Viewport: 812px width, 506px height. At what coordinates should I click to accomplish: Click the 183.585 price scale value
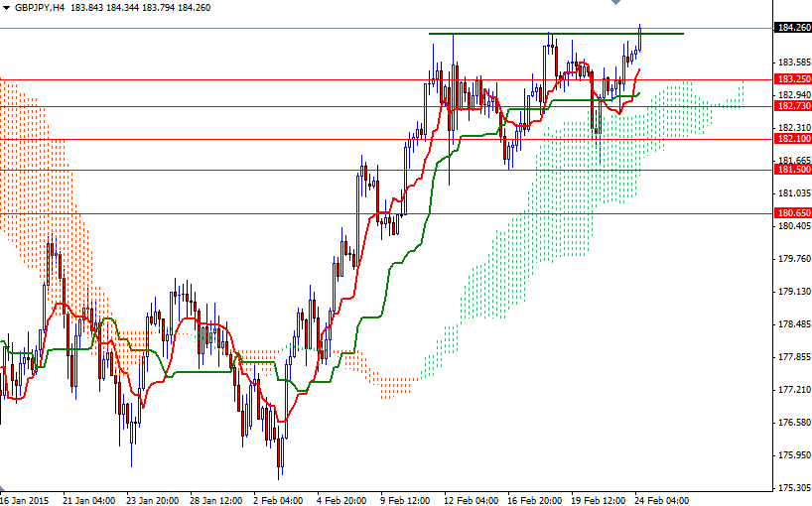click(794, 63)
